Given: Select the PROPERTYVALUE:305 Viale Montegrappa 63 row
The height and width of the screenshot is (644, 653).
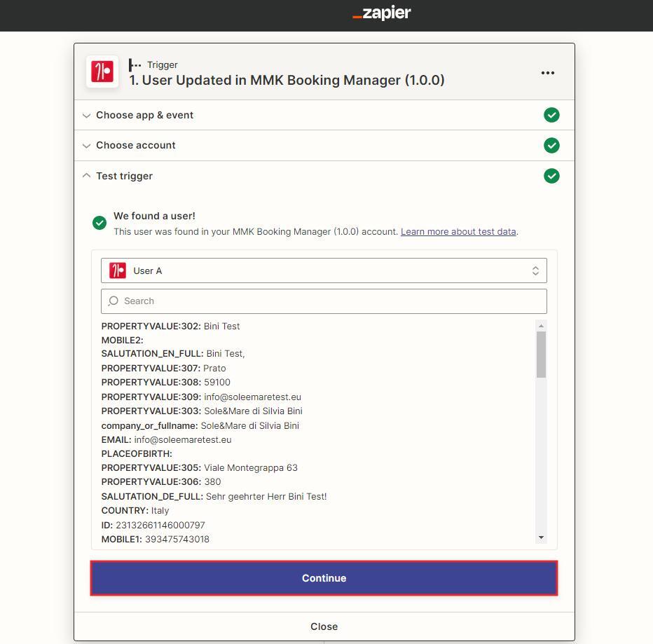Looking at the screenshot, I should [x=200, y=468].
